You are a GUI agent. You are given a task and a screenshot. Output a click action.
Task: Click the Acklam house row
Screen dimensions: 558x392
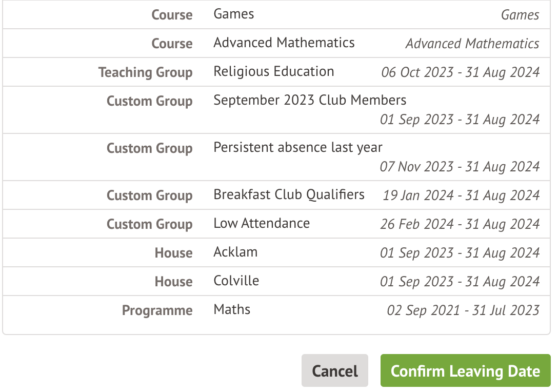point(235,252)
